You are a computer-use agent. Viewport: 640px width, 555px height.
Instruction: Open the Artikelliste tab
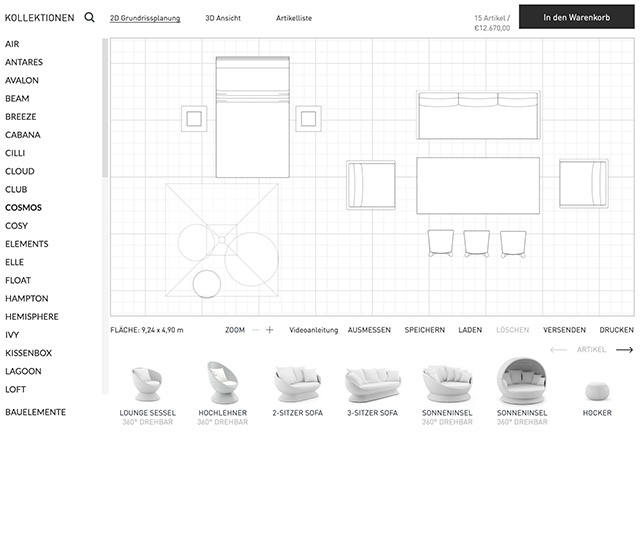(294, 18)
